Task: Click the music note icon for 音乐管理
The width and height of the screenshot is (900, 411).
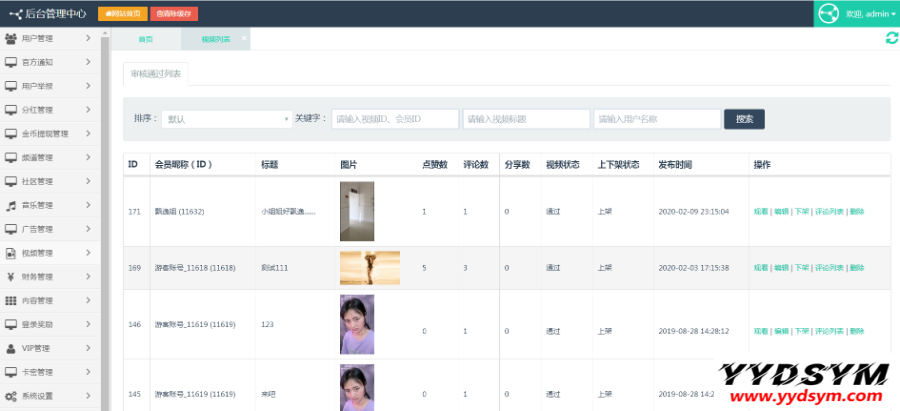Action: click(x=11, y=205)
